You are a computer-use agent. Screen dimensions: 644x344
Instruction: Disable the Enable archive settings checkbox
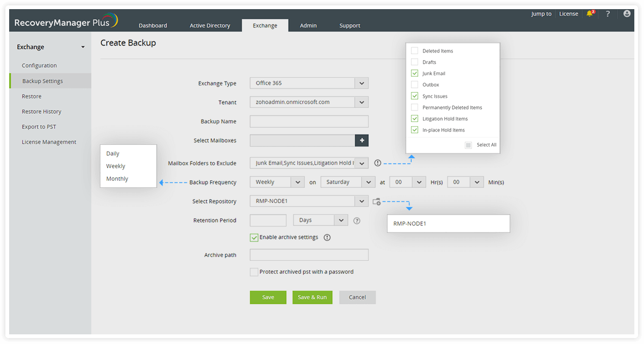pyautogui.click(x=254, y=237)
